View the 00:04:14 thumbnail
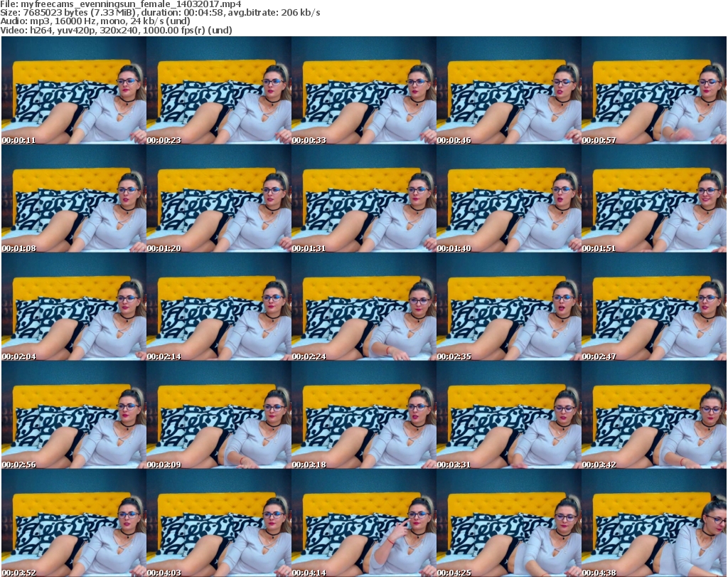 coord(364,523)
